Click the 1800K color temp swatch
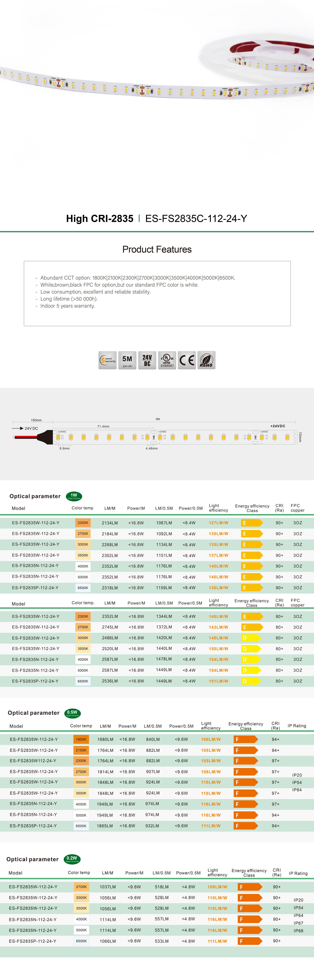 pos(81,740)
